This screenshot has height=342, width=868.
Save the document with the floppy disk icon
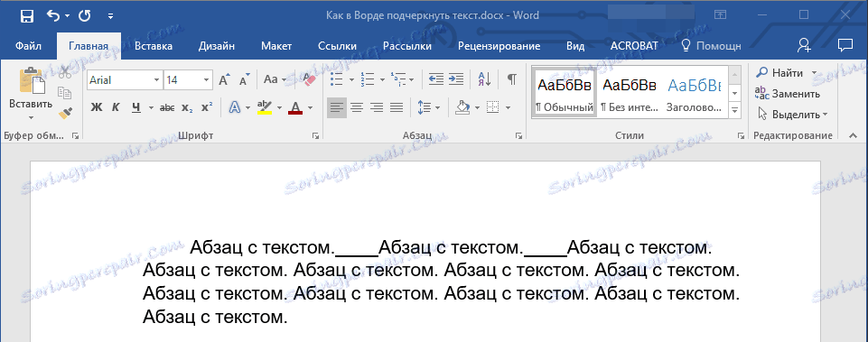[x=26, y=16]
